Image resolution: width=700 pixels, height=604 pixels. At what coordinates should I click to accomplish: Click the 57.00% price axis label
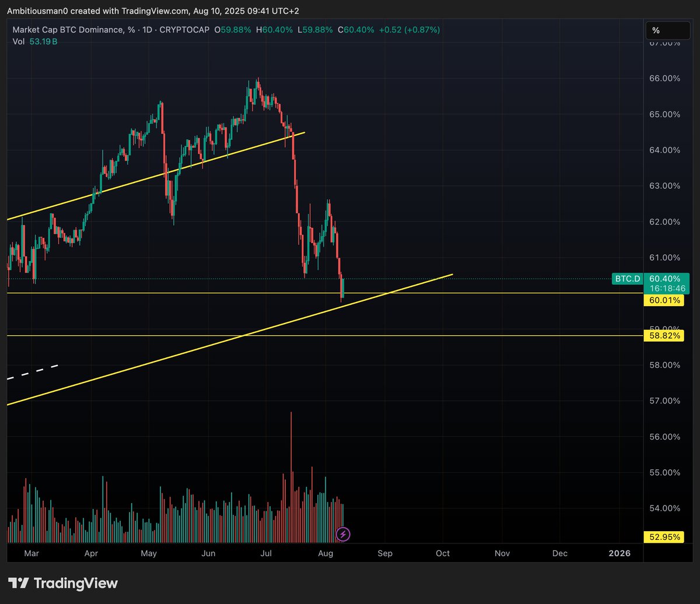664,401
